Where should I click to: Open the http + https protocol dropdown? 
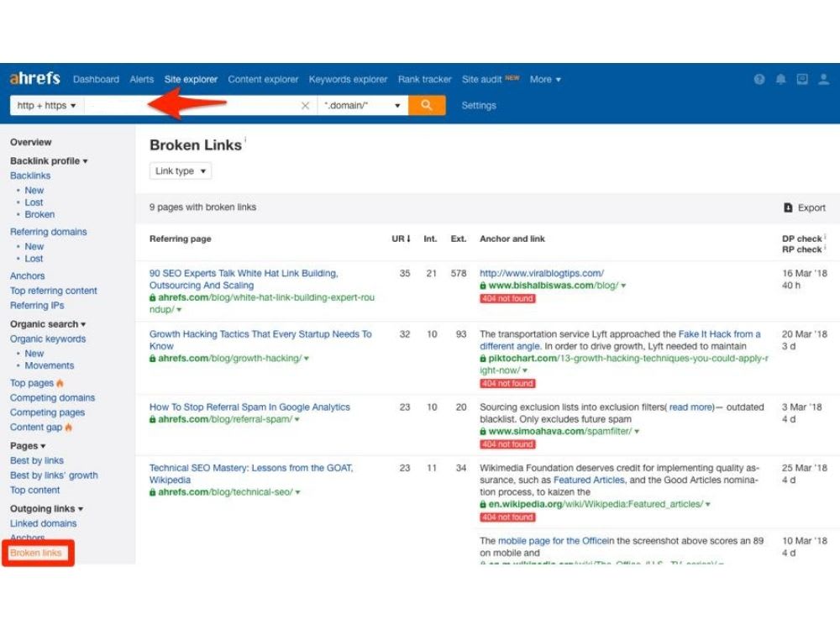[46, 106]
